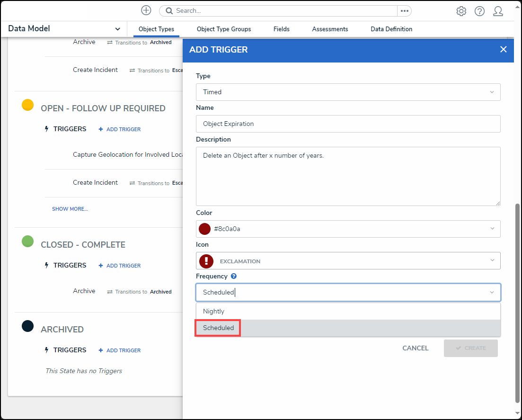
Task: Open the user profile icon
Action: point(498,11)
